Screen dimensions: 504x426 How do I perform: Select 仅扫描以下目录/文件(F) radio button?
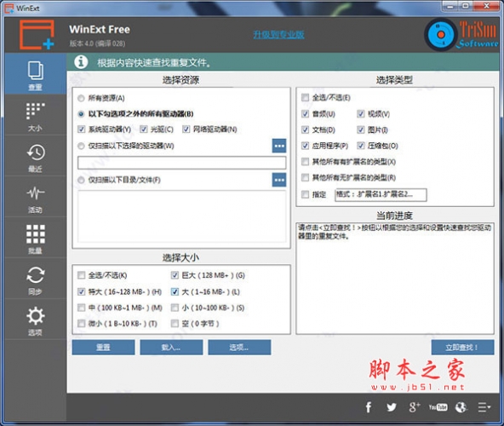pos(81,180)
